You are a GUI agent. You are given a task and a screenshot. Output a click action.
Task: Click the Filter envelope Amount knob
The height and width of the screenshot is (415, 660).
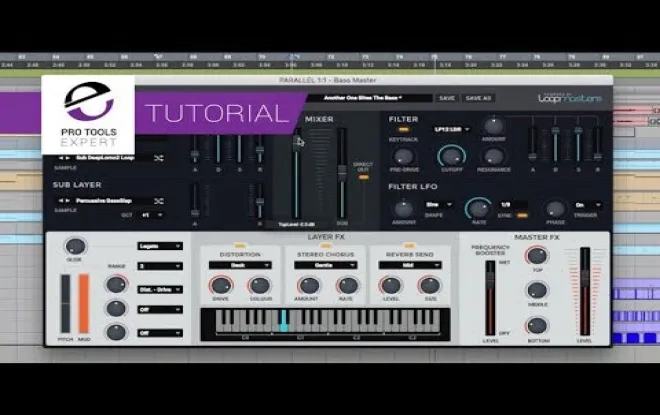493,125
